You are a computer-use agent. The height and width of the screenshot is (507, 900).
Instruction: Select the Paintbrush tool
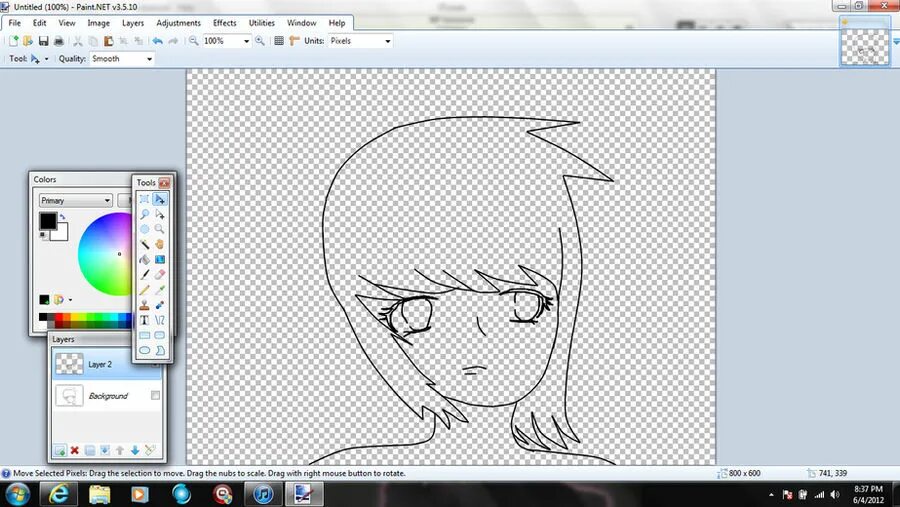point(145,274)
